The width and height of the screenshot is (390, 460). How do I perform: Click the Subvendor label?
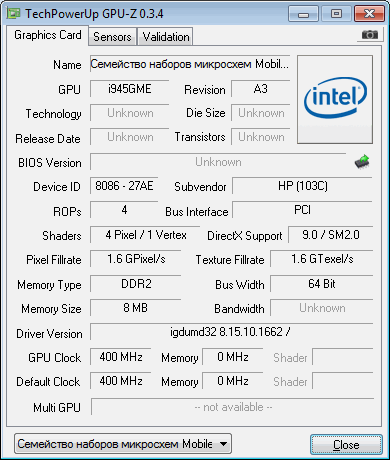[200, 187]
